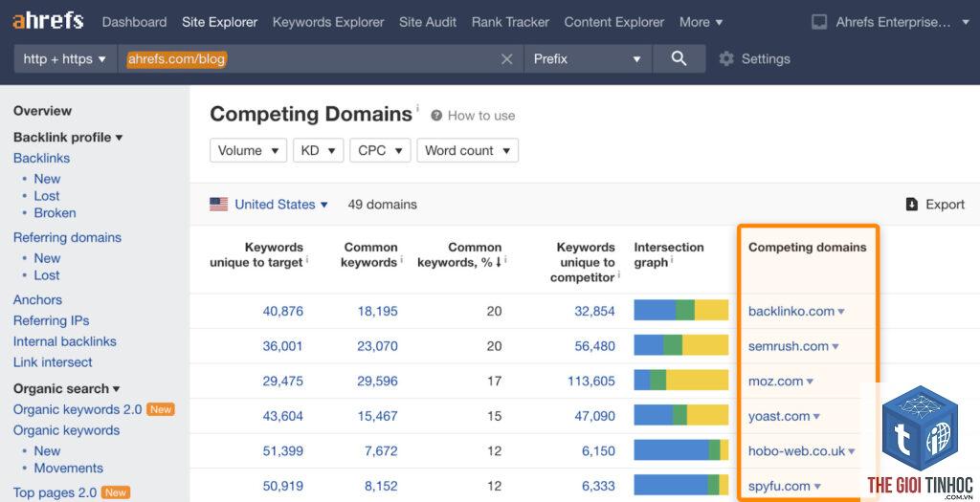Image resolution: width=980 pixels, height=502 pixels.
Task: Click the Export button
Action: 935,205
